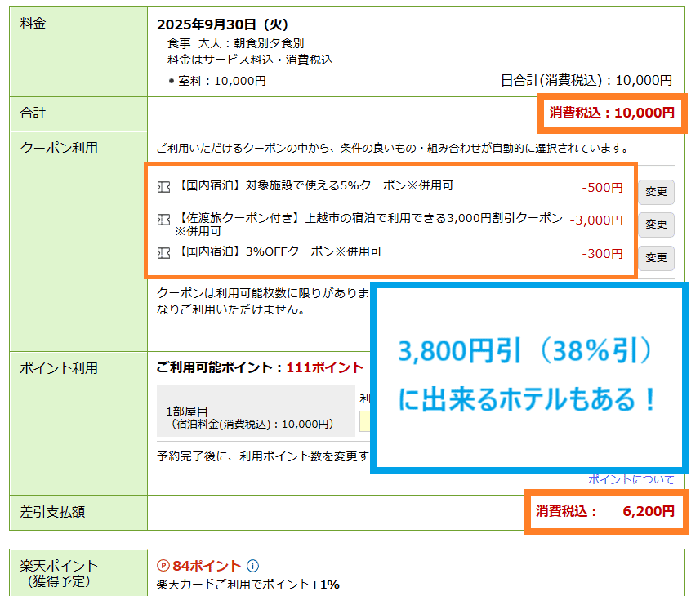Click the 消費税込 10,000円 total amount
This screenshot has width=700, height=596.
pyautogui.click(x=612, y=113)
